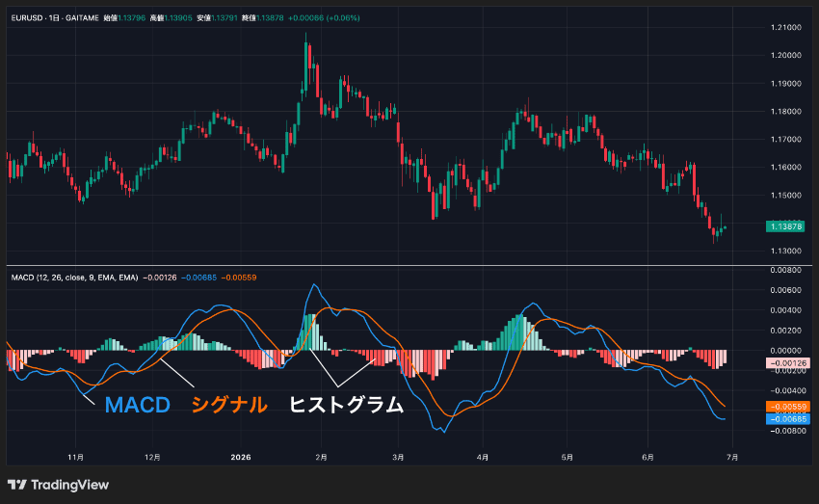Click the green 1.13878 current price label
819x504 pixels.
coord(785,226)
